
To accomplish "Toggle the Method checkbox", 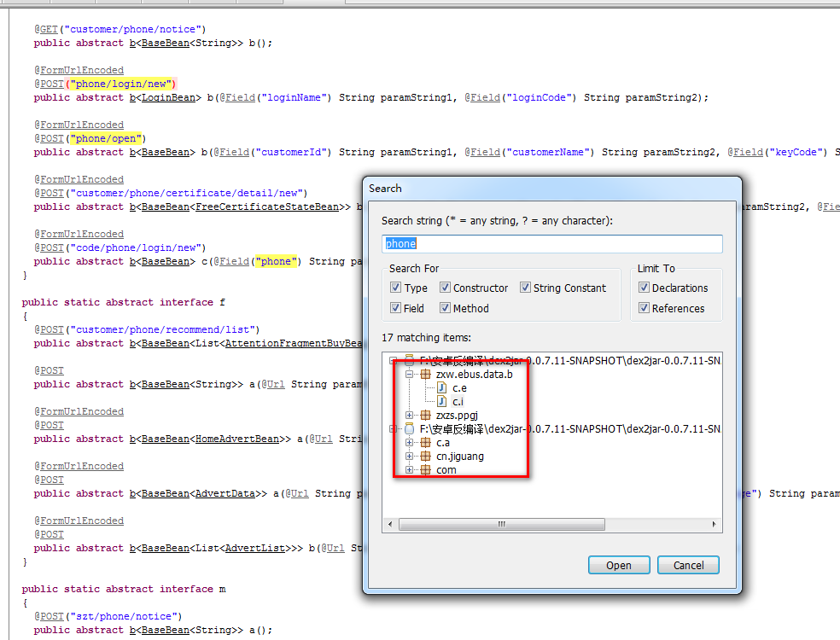I will (x=445, y=308).
